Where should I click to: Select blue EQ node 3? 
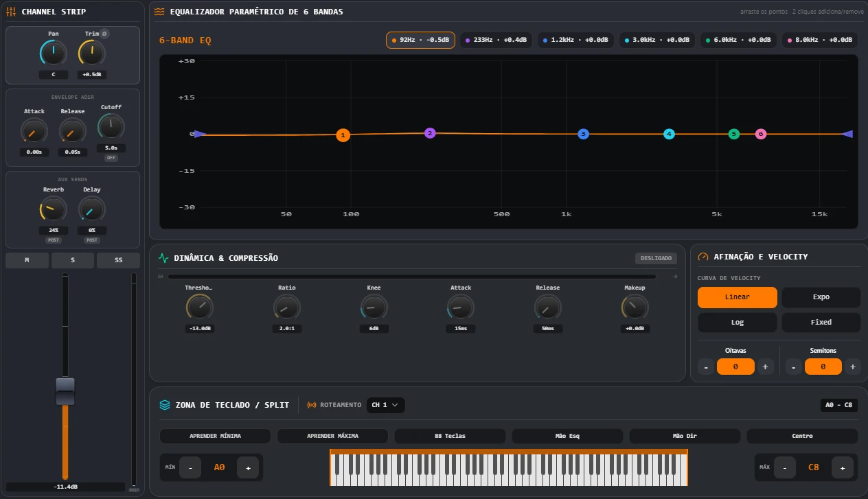pyautogui.click(x=583, y=134)
